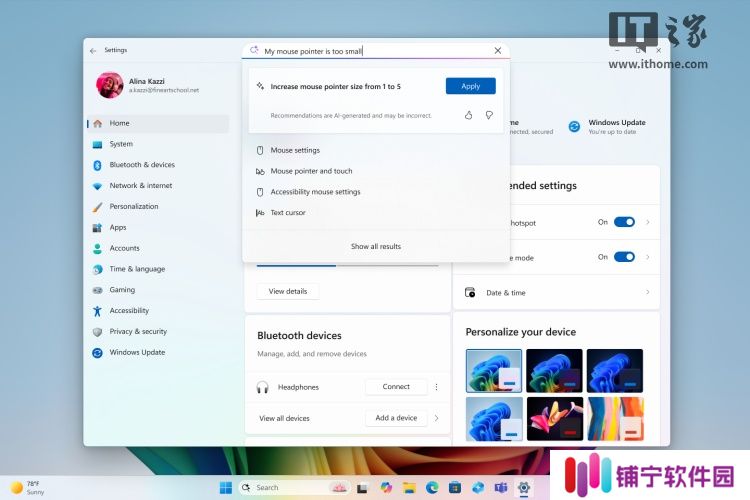Click View details button
The height and width of the screenshot is (500, 750).
tap(288, 291)
